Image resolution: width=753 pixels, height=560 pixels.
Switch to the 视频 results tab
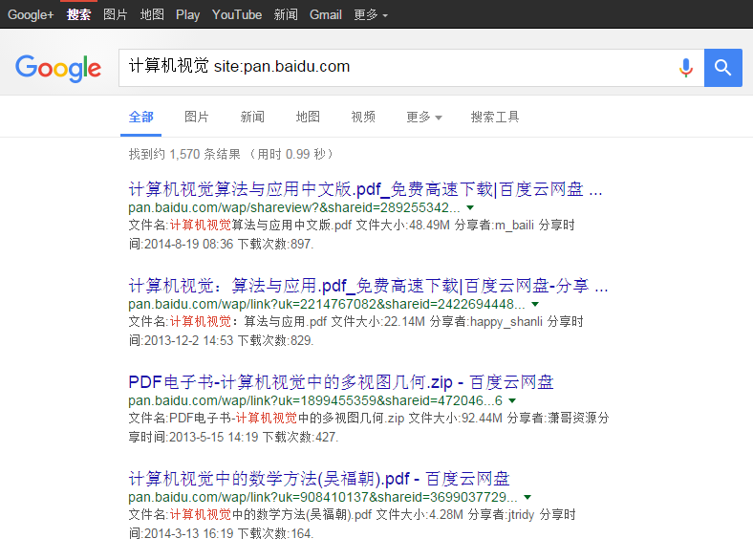coord(363,117)
